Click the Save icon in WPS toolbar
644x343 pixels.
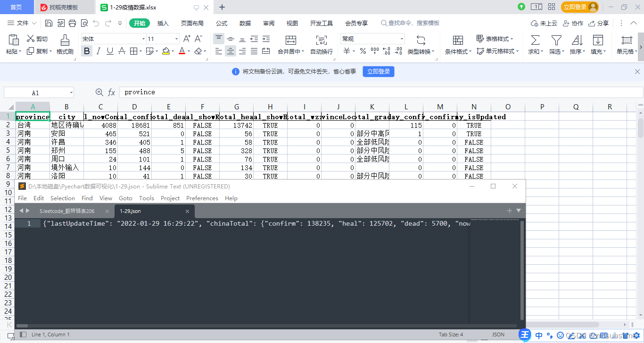tap(49, 23)
